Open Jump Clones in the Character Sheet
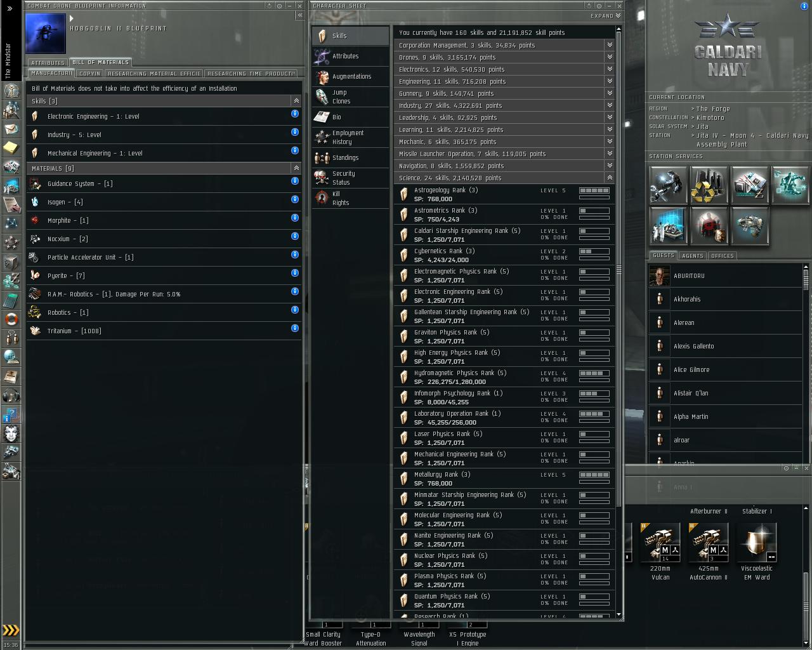Viewport: 812px width, 650px height. [x=351, y=96]
